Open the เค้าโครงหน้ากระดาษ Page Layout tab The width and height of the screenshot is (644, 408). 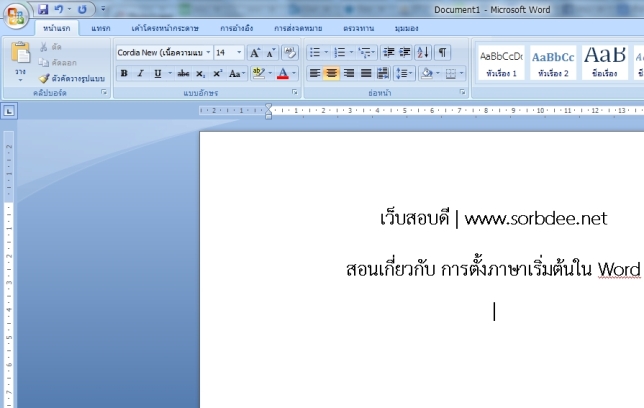click(165, 28)
